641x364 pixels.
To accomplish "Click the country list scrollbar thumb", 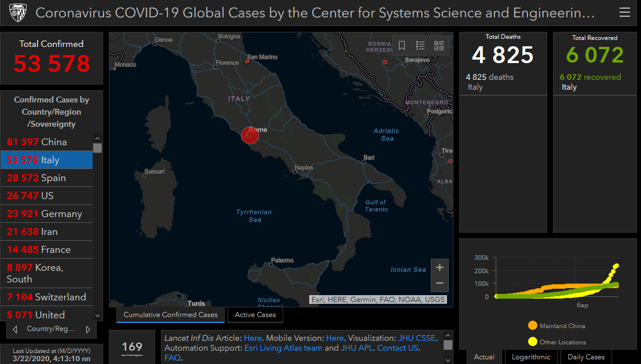I will click(x=97, y=148).
